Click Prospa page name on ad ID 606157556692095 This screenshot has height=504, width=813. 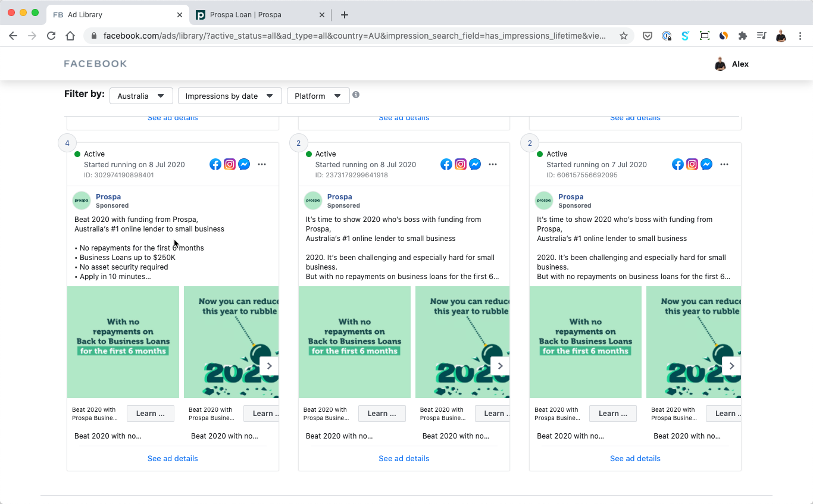(571, 197)
